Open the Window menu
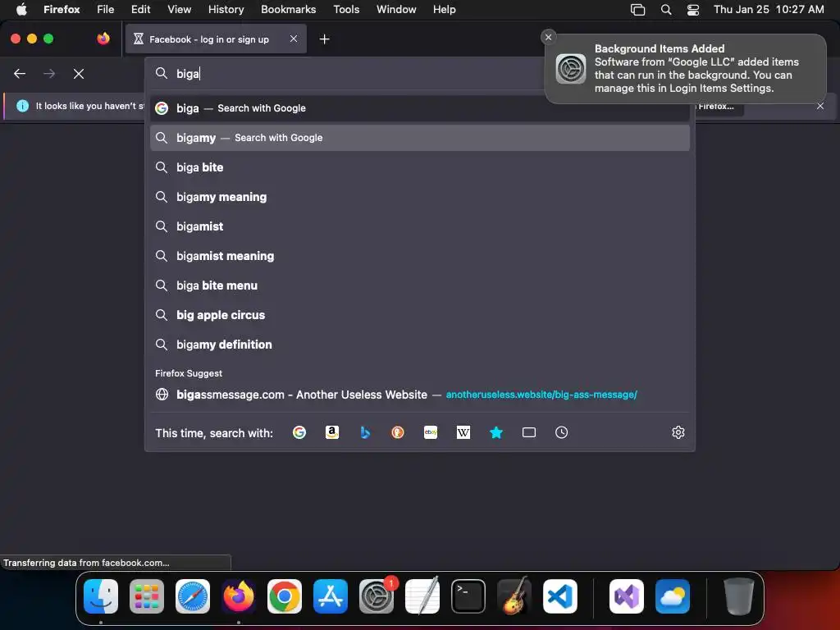This screenshot has width=840, height=630. tap(396, 10)
